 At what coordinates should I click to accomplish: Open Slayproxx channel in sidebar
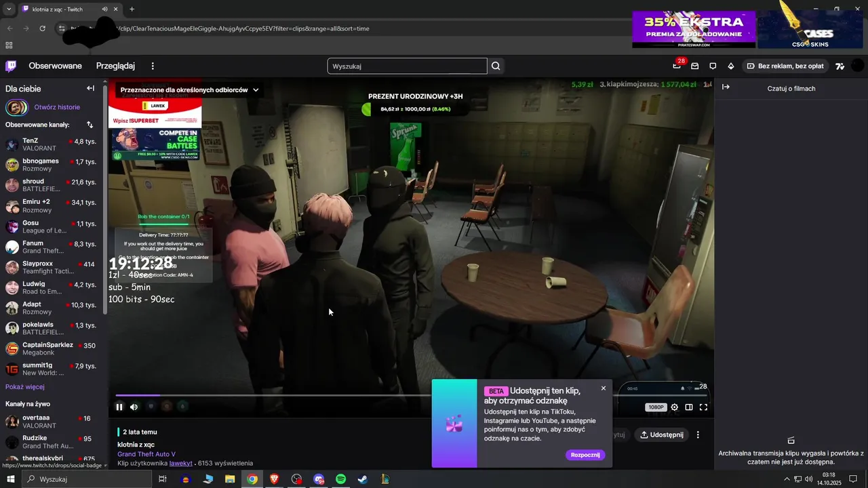[52, 267]
